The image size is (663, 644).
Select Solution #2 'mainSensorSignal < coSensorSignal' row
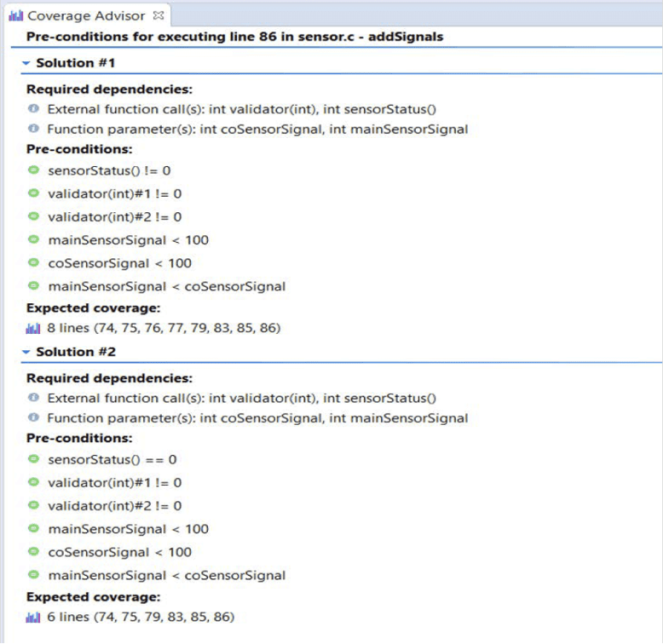(166, 576)
